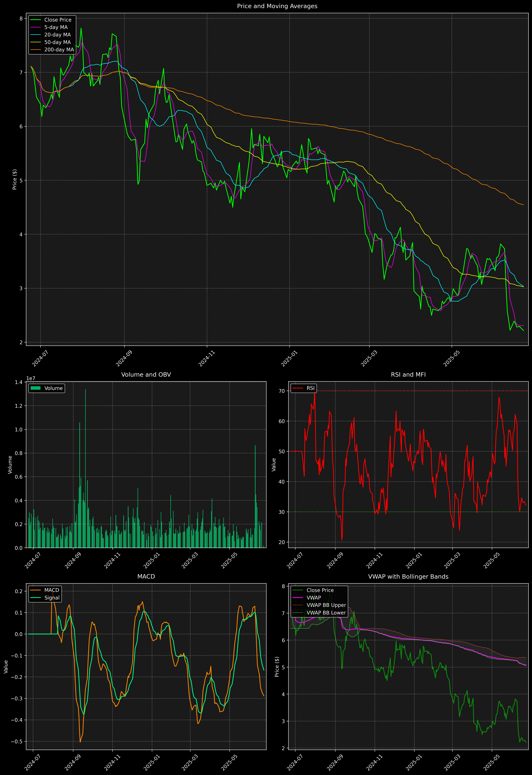The height and width of the screenshot is (775, 532).
Task: Click the '6' y-axis tick on VWAP chart
Action: (283, 640)
